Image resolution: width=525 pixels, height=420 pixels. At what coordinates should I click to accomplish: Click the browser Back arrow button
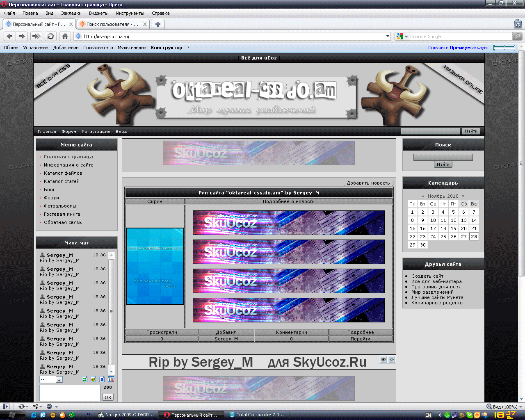coord(10,37)
